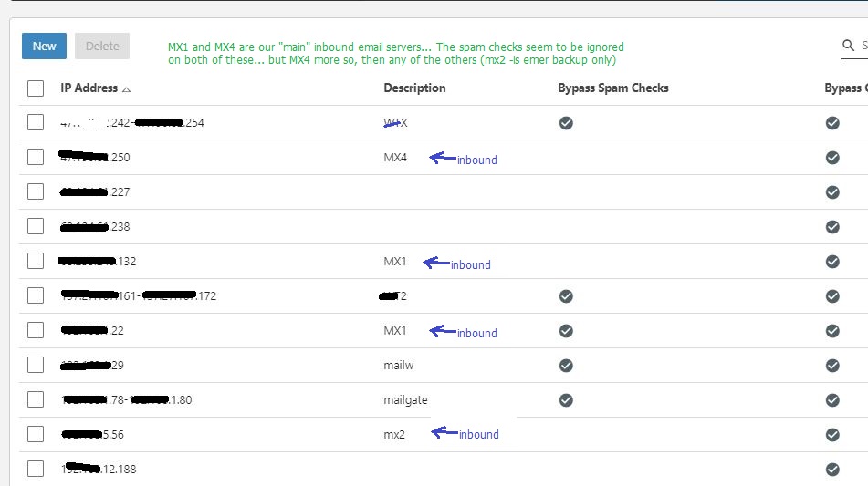This screenshot has width=868, height=486.
Task: Select the checkbox for mailgate row
Action: 36,399
